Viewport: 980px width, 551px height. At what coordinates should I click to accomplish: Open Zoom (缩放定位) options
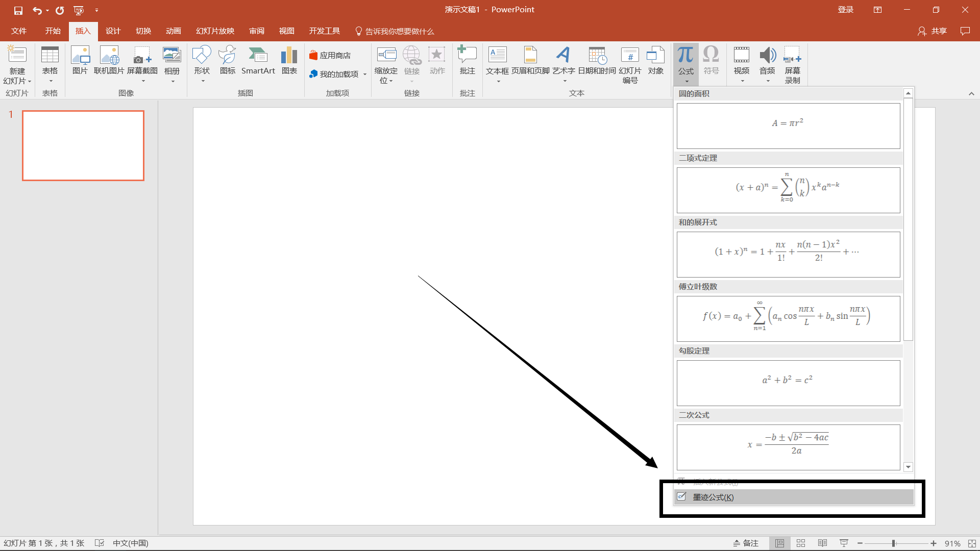tap(386, 65)
